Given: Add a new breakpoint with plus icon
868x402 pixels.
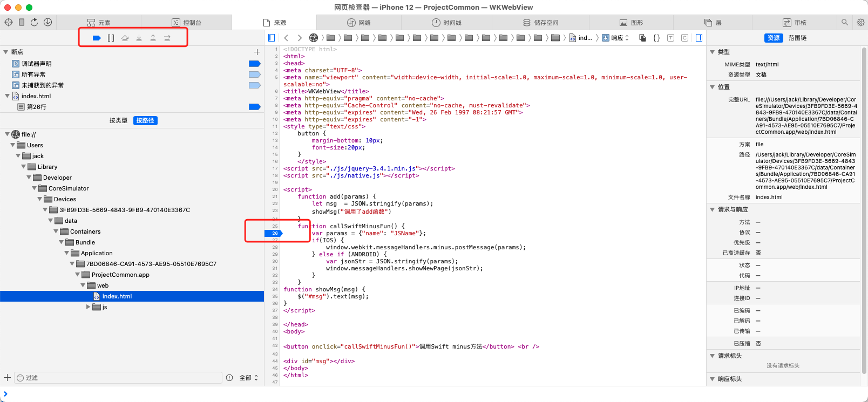Looking at the screenshot, I should click(257, 52).
